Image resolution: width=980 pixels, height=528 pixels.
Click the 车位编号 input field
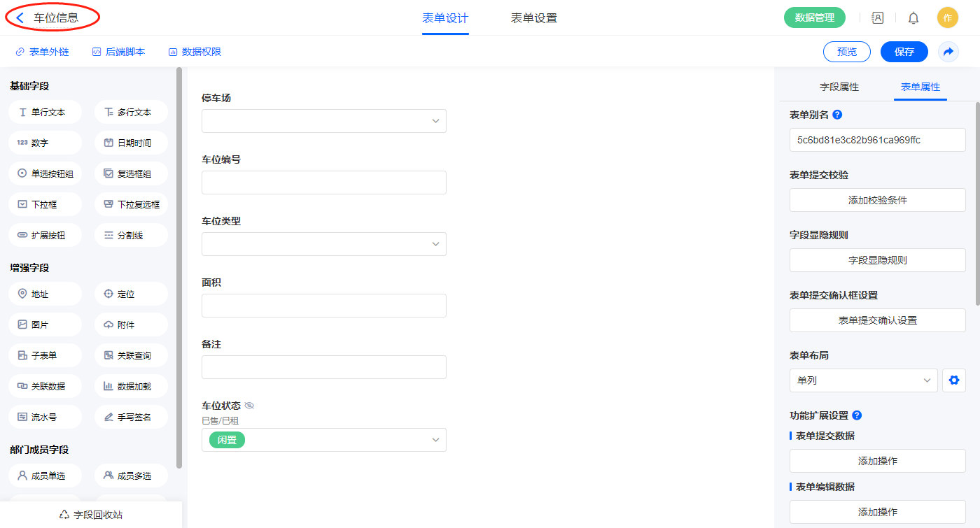323,183
